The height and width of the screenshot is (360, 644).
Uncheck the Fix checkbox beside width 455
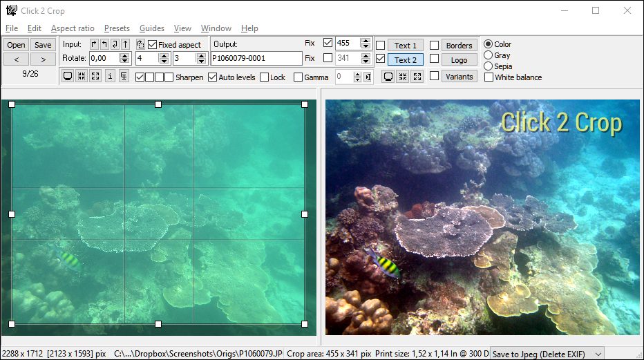coord(328,43)
